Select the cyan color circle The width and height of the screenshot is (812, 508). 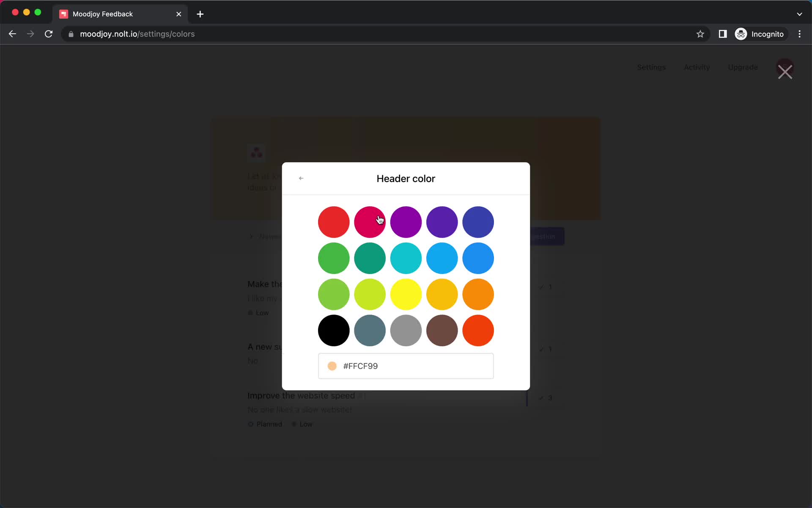406,258
